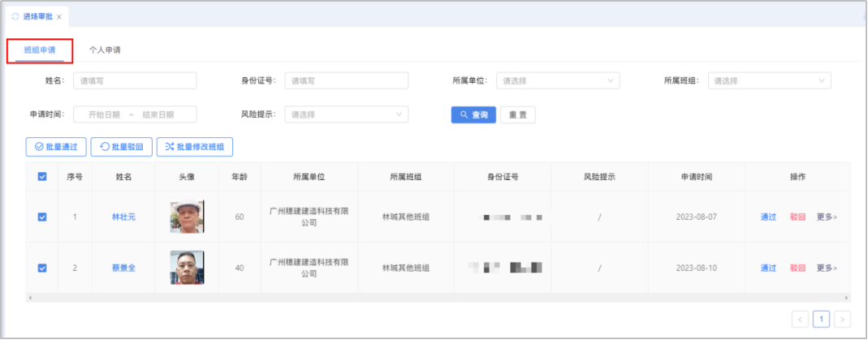This screenshot has width=868, height=340.
Task: Switch to 班组申请 tab
Action: (x=40, y=50)
